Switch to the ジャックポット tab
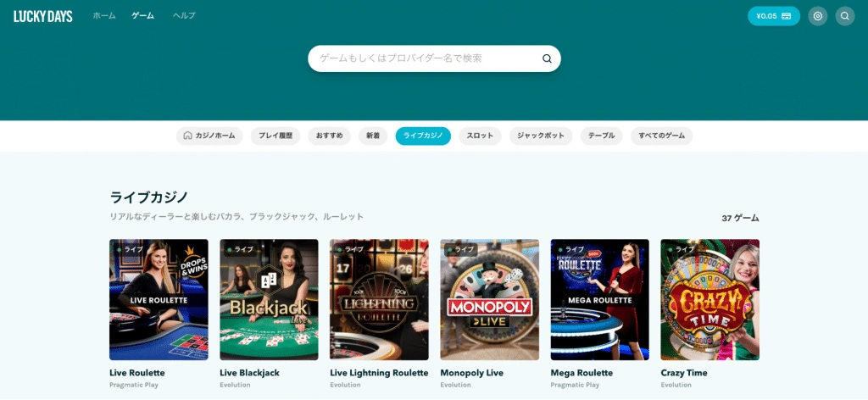 [x=541, y=136]
